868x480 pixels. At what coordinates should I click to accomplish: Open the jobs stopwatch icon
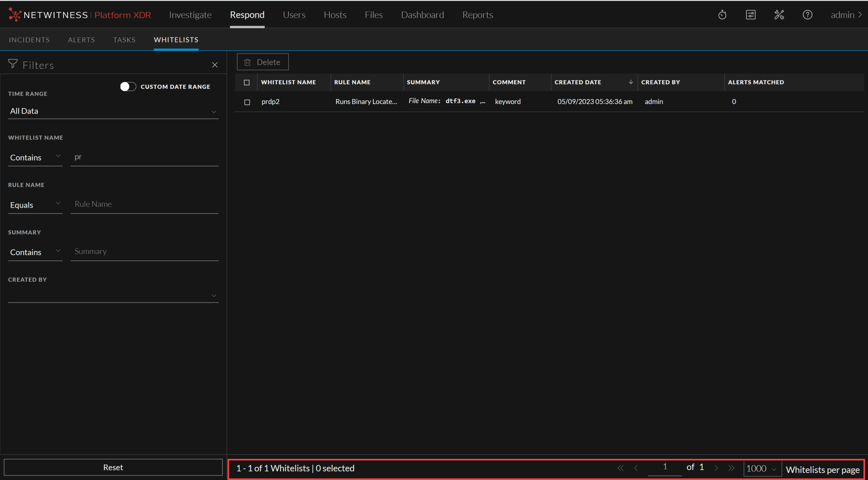tap(722, 14)
